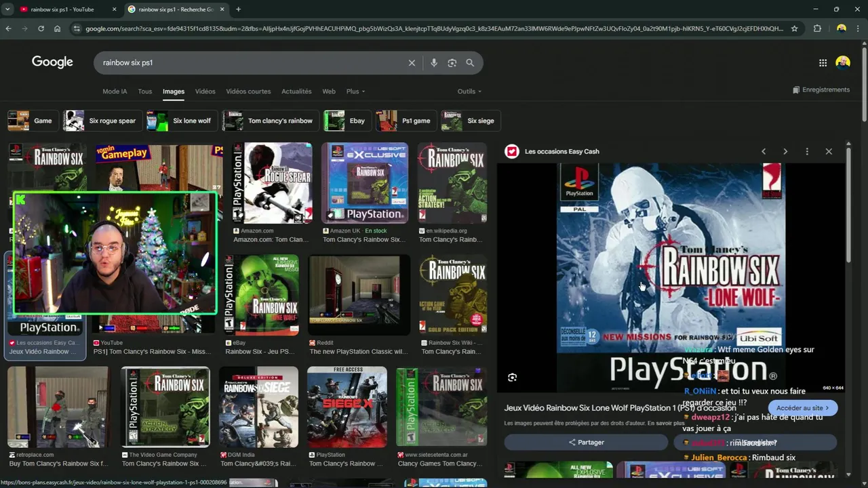Start voice search with the microphone icon
The image size is (868, 488).
point(434,62)
